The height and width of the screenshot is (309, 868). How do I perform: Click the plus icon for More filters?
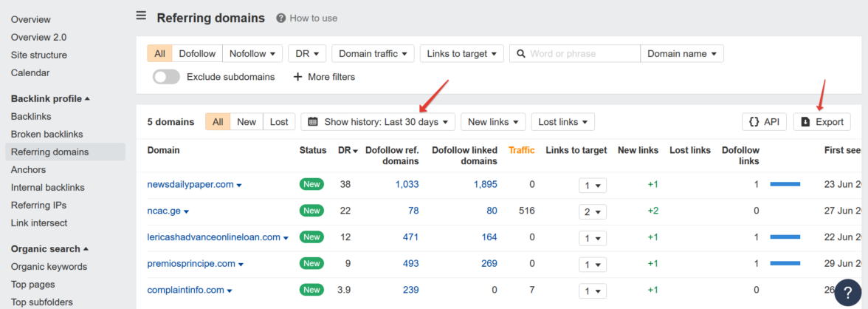pos(298,77)
